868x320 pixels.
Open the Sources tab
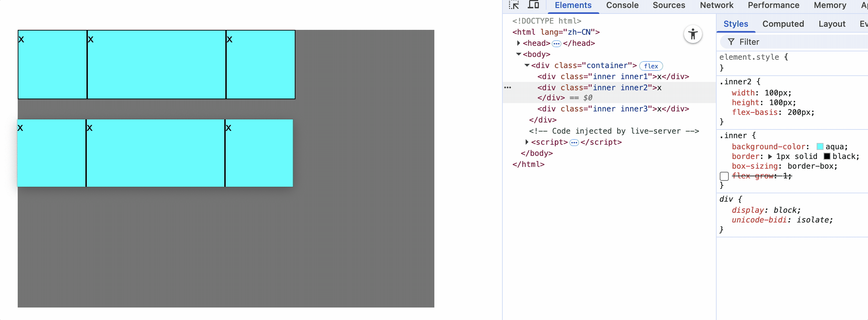[x=669, y=5]
